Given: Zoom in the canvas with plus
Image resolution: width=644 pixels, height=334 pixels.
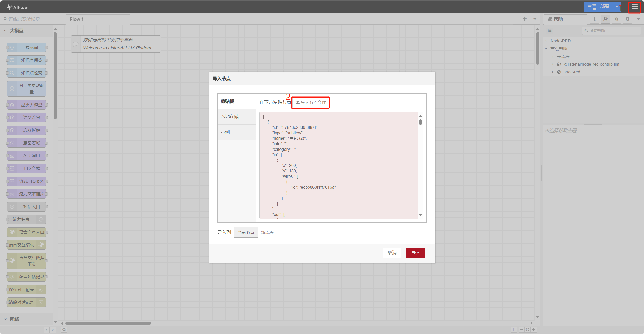Looking at the screenshot, I should pos(534,330).
